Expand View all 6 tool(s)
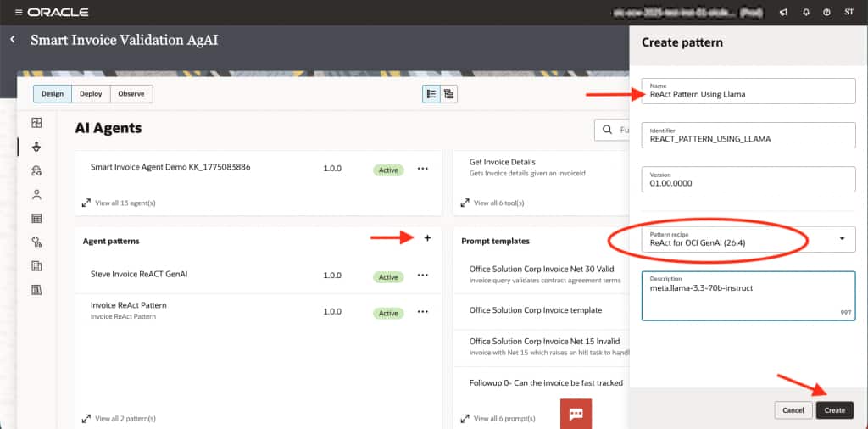 pyautogui.click(x=497, y=203)
